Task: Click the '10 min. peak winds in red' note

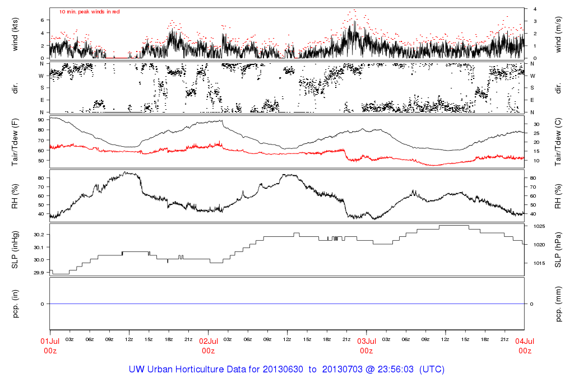Action: point(89,12)
